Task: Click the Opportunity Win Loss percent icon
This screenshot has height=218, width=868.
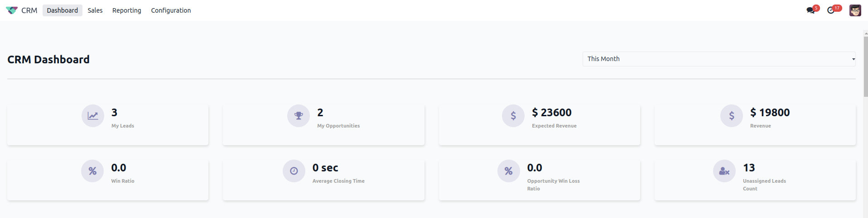Action: (x=509, y=171)
